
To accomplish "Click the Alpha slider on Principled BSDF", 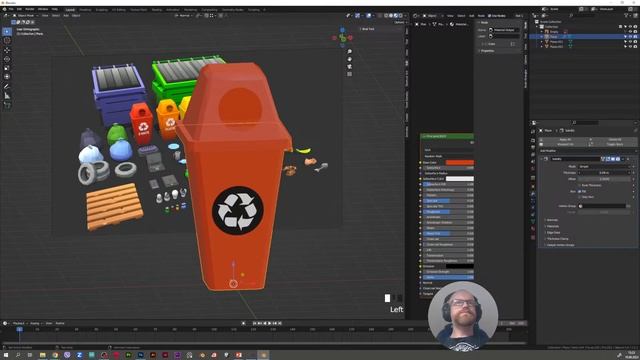I will pyautogui.click(x=448, y=277).
